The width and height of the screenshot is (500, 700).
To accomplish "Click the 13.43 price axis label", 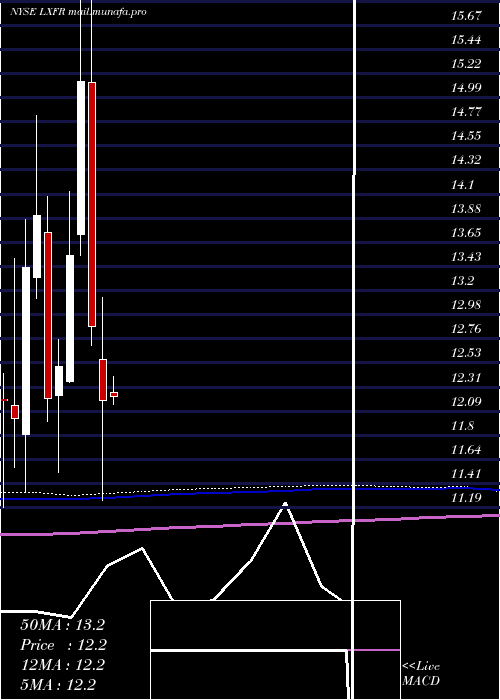I will tap(466, 257).
